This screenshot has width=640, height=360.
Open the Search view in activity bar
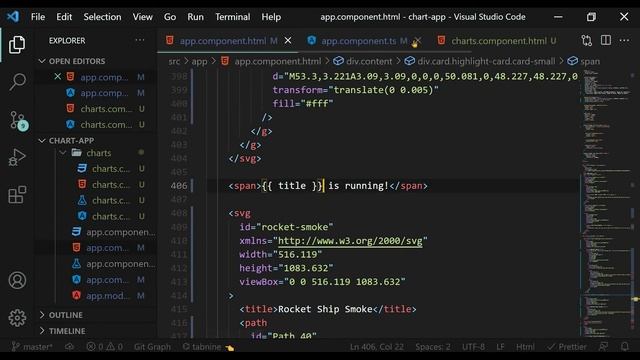point(17,82)
